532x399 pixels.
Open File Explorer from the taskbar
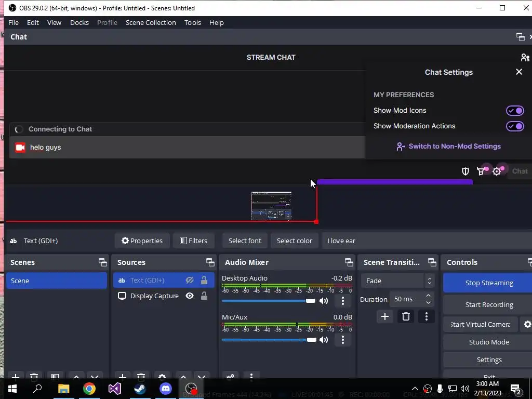[x=64, y=389]
